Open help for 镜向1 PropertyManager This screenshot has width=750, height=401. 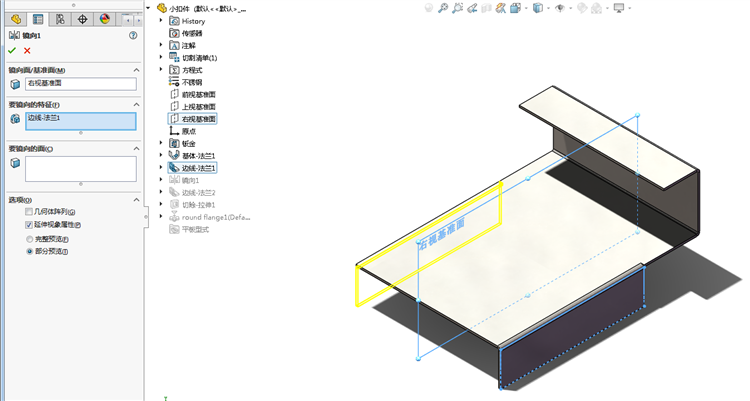coord(133,35)
